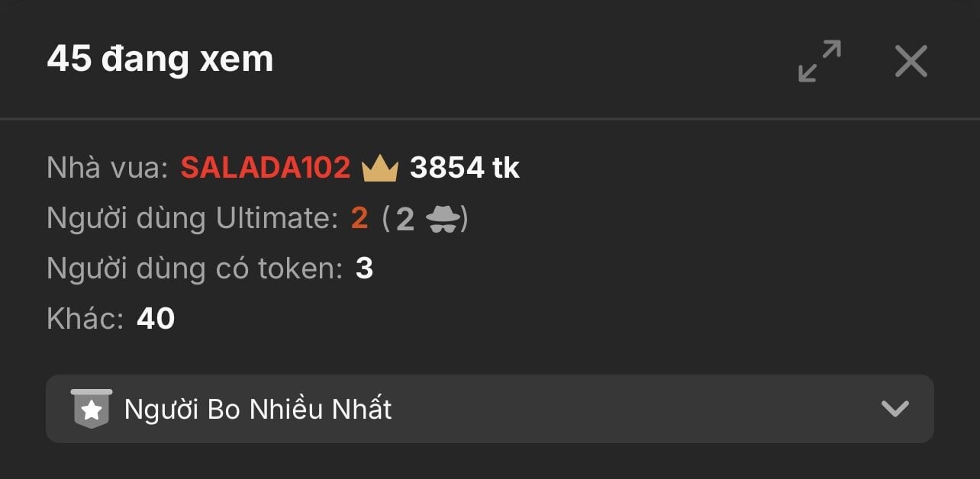Click the other viewers count 40
Viewport: 980px width, 479px height.
click(156, 319)
